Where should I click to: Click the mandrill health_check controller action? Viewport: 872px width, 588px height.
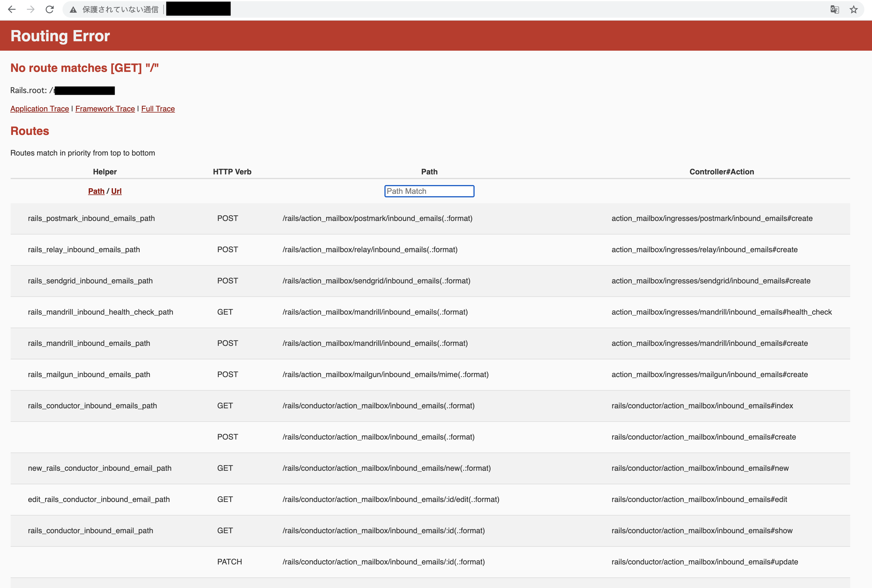click(x=721, y=312)
